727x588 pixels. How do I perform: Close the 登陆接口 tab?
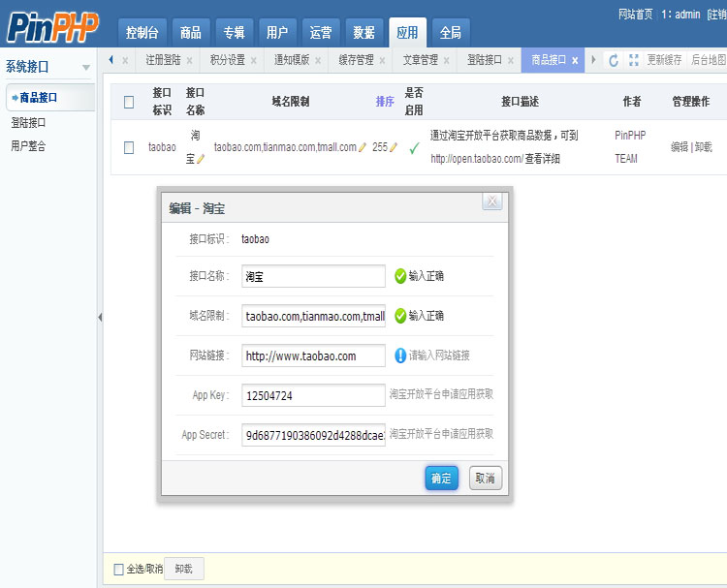click(x=511, y=60)
